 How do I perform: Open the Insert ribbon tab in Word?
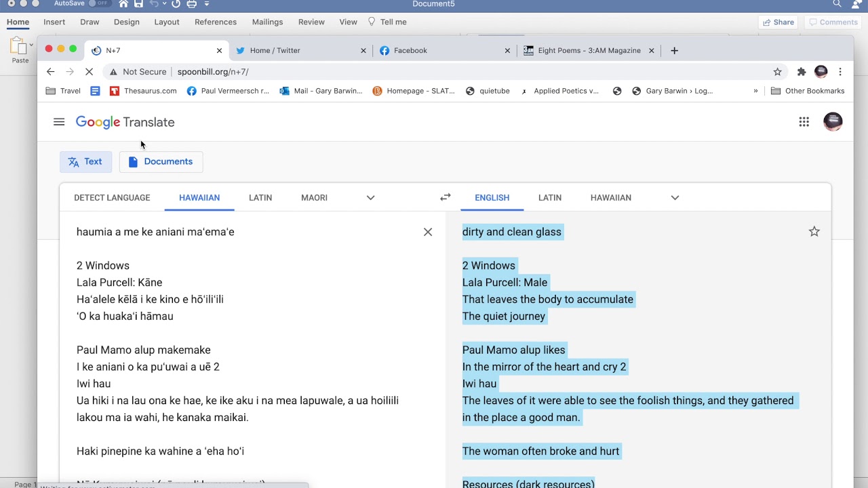[x=54, y=22]
